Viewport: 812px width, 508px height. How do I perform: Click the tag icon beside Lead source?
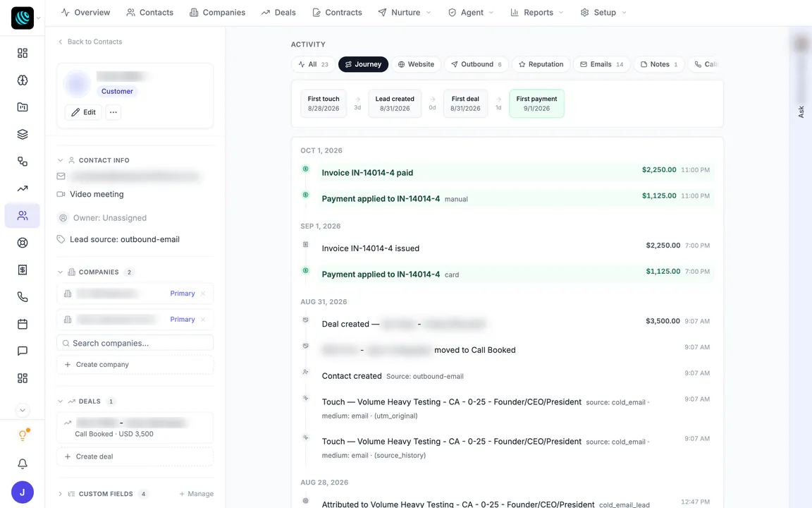[61, 239]
